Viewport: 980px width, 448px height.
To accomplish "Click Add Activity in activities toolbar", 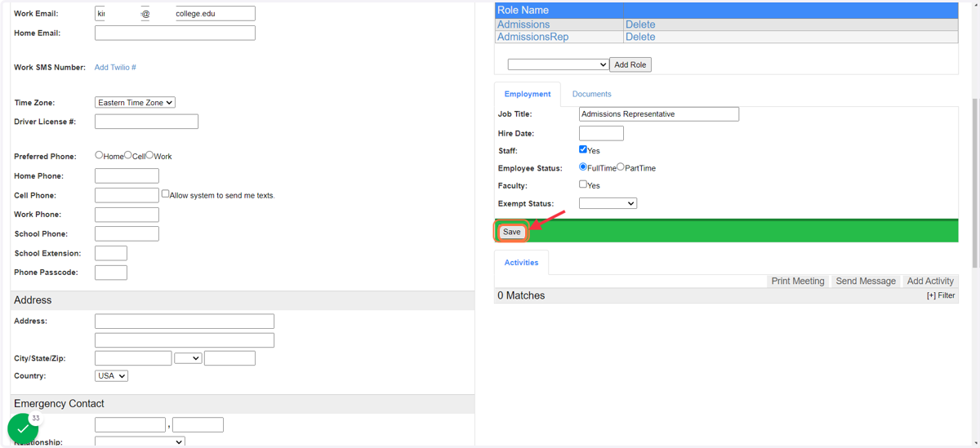I will 930,281.
